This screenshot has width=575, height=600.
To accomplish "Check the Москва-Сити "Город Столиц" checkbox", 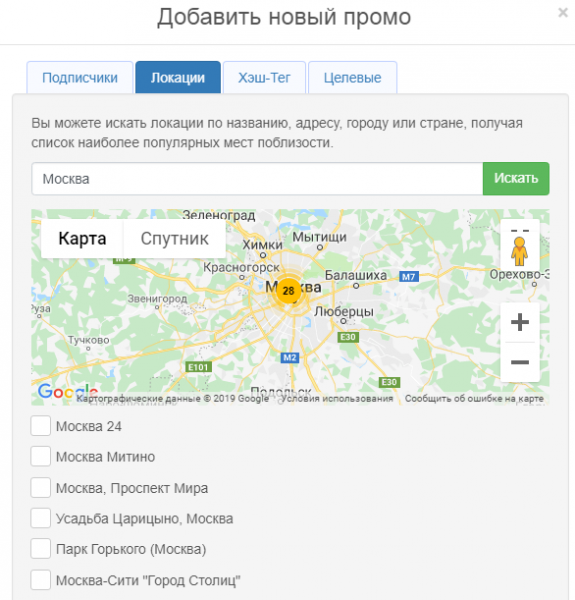I will click(x=41, y=580).
